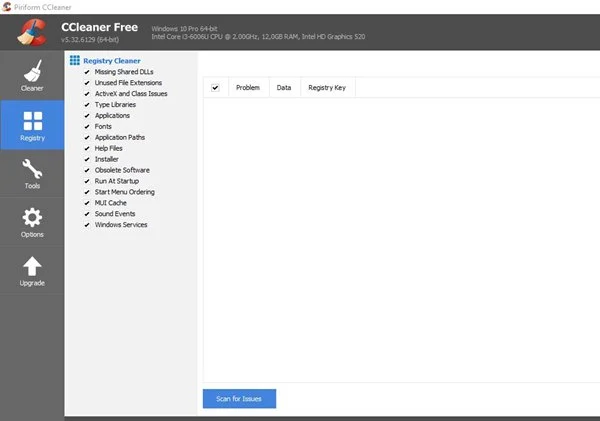Click the Registry Cleaner grid icon
This screenshot has width=600, height=421.
pyautogui.click(x=75, y=60)
